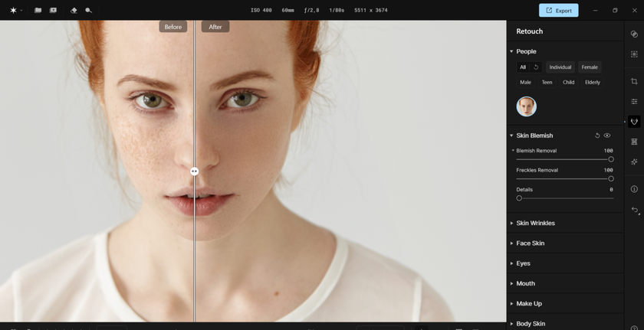Click the Before label on the comparison view
The image size is (644, 330).
click(x=173, y=27)
